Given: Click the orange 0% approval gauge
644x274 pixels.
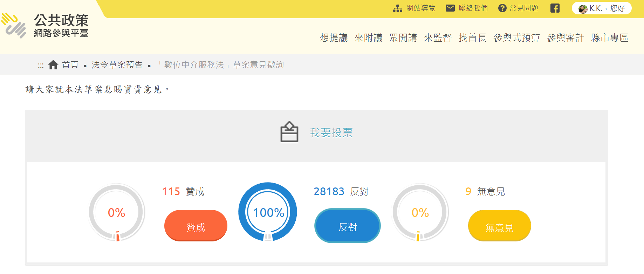Looking at the screenshot, I should 117,212.
